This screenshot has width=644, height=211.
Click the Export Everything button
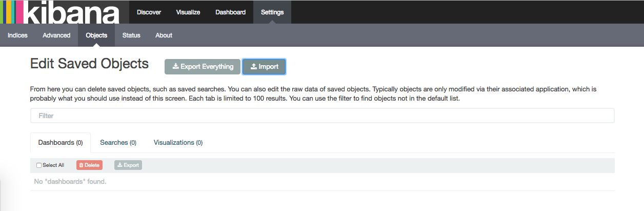203,67
